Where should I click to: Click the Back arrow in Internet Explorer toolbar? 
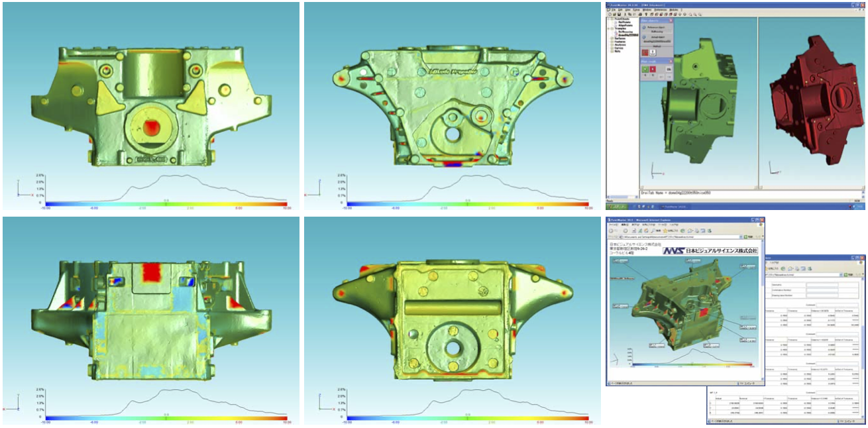[x=611, y=231]
